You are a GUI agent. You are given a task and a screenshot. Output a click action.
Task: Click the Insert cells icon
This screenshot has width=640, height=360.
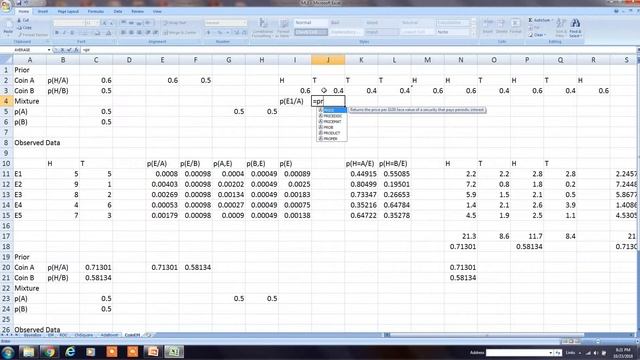coord(487,27)
